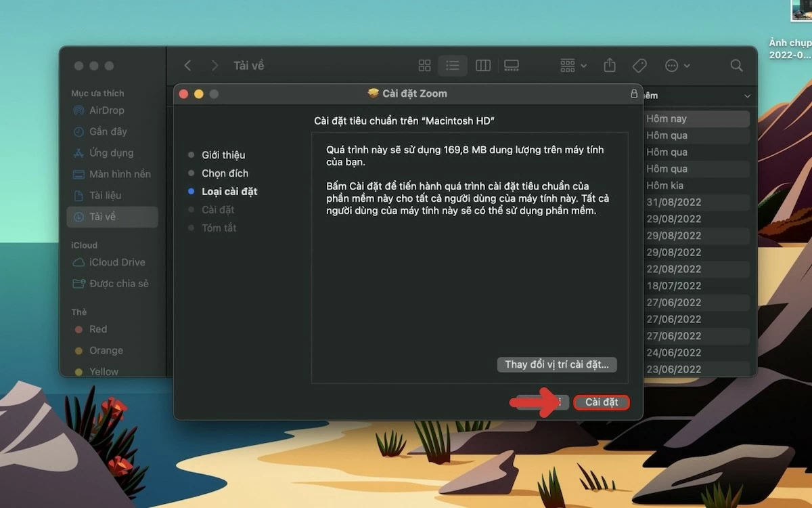This screenshot has width=812, height=508.
Task: Select iCloud Drive in sidebar
Action: click(116, 262)
